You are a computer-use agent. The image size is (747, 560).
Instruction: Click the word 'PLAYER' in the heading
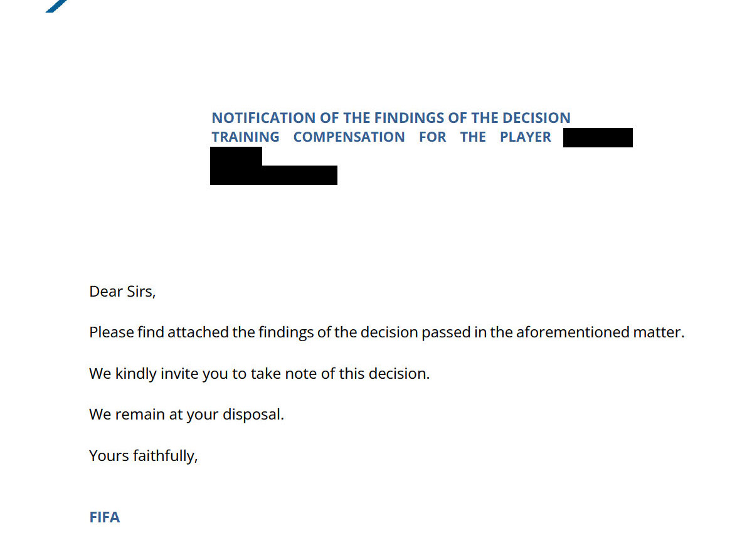pyautogui.click(x=526, y=137)
